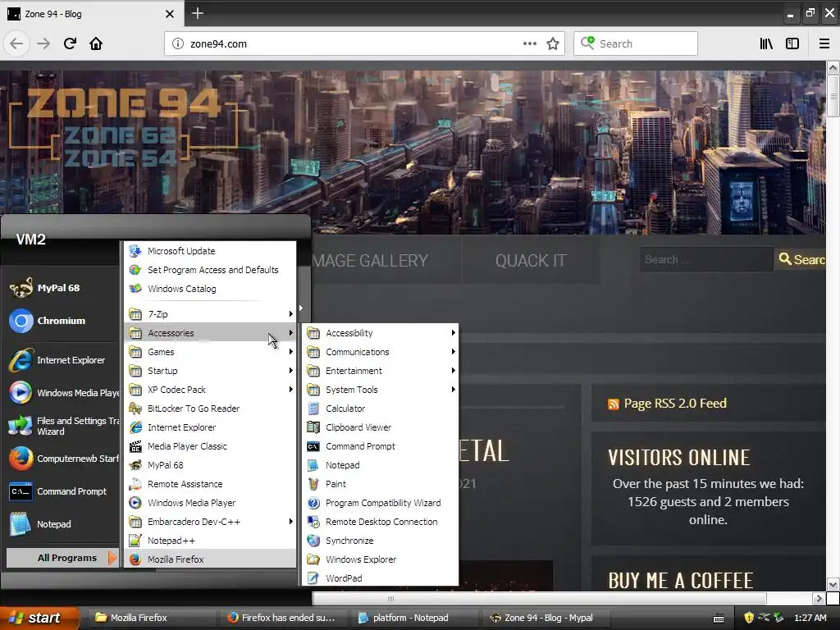View site information icon in address bar
This screenshot has width=840, height=630.
(x=177, y=43)
